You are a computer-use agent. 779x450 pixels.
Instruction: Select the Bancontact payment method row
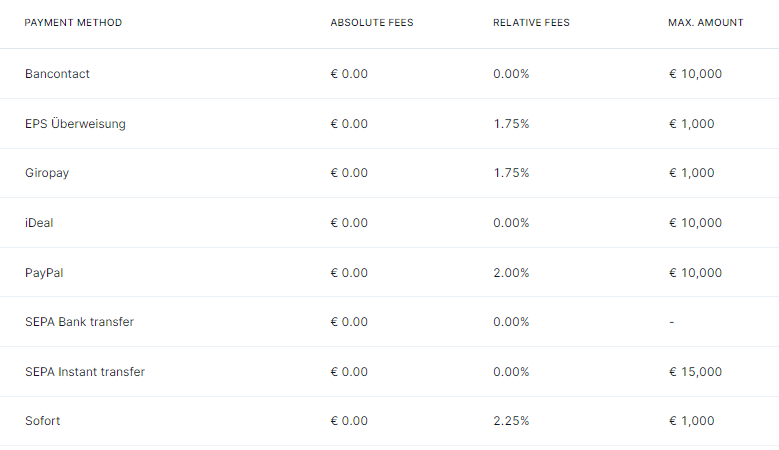tap(390, 74)
